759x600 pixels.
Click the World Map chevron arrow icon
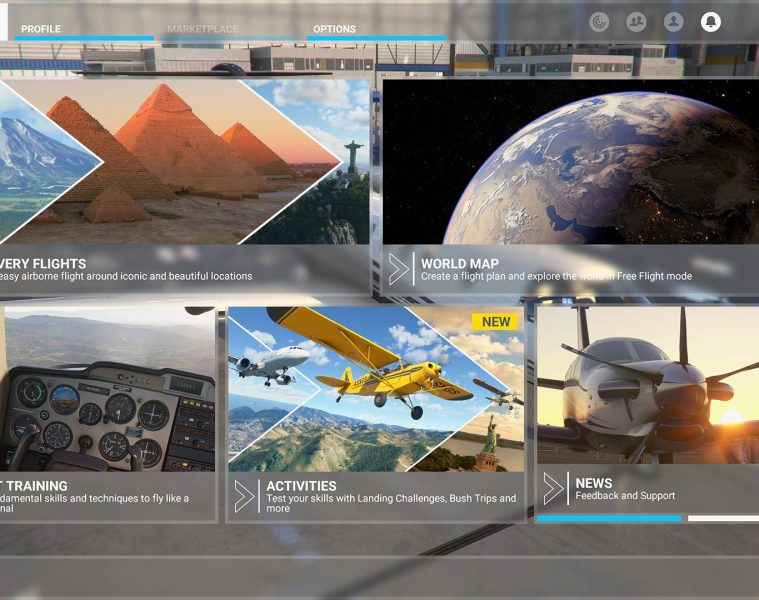[x=399, y=269]
